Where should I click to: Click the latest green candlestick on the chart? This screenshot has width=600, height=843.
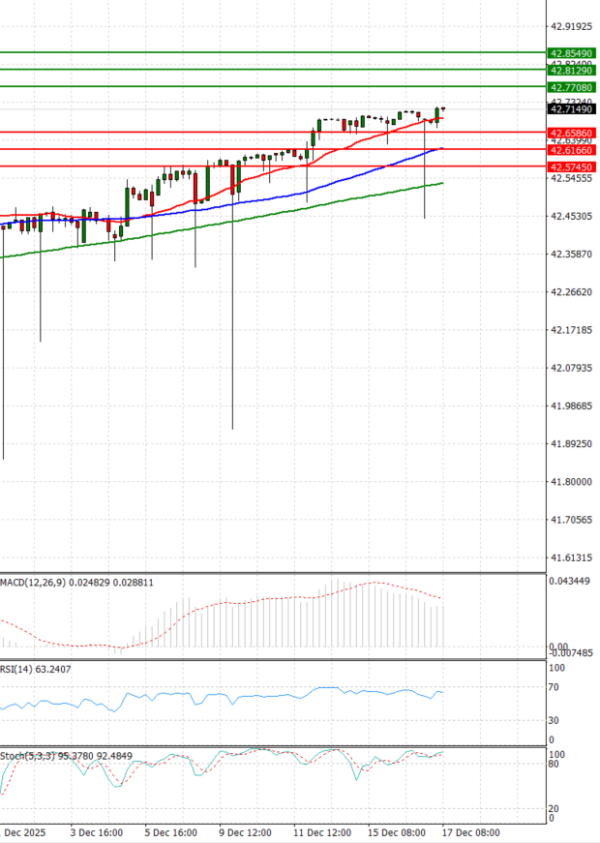(x=438, y=113)
